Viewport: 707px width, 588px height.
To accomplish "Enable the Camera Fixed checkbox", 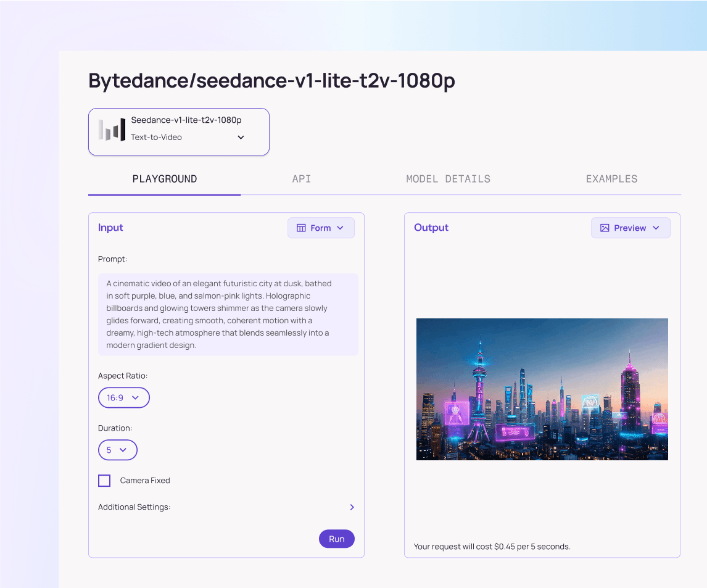I will pos(104,481).
